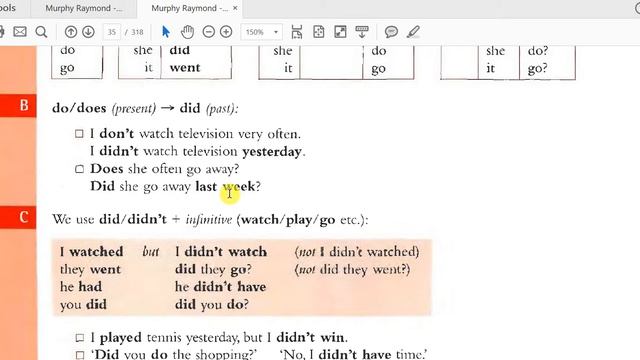This screenshot has height=360, width=640.
Task: Close the active Murphy Raymond tab
Action: (x=235, y=8)
